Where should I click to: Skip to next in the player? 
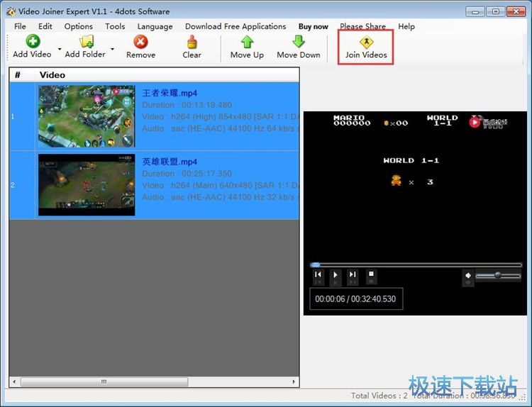tap(353, 275)
